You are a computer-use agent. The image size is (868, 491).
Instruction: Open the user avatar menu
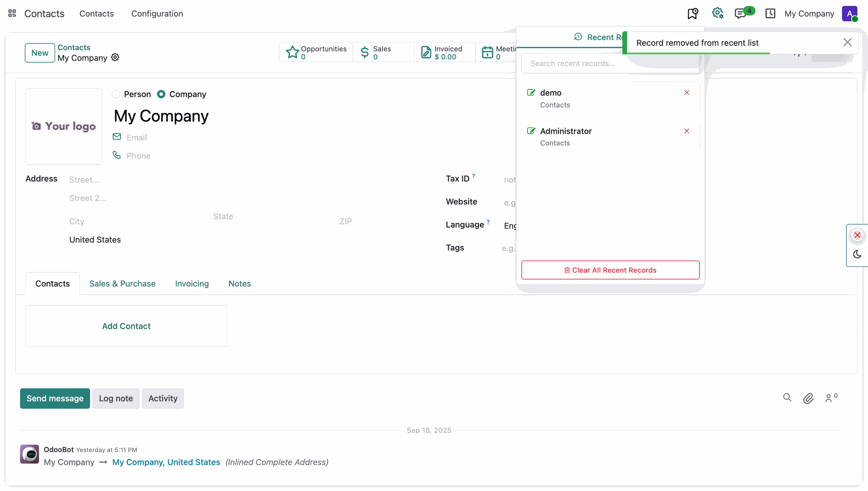pos(849,14)
